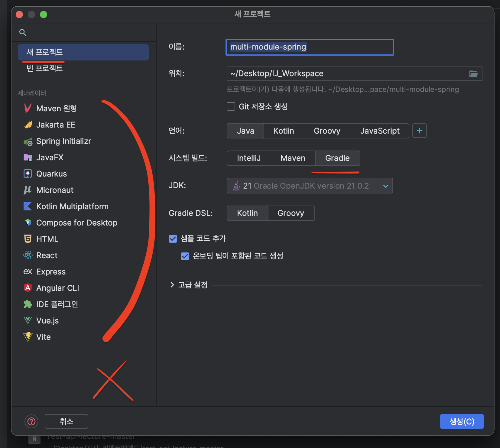
Task: Choose the React generator icon
Action: [x=28, y=255]
